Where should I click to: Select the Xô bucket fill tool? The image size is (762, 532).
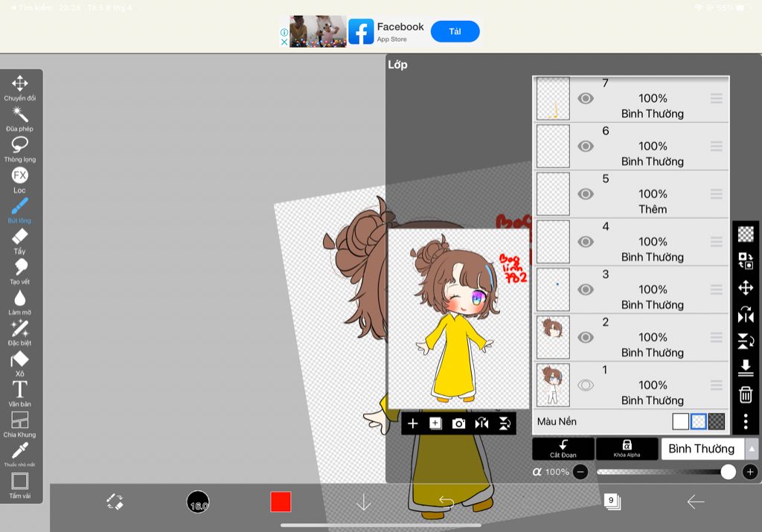click(19, 364)
